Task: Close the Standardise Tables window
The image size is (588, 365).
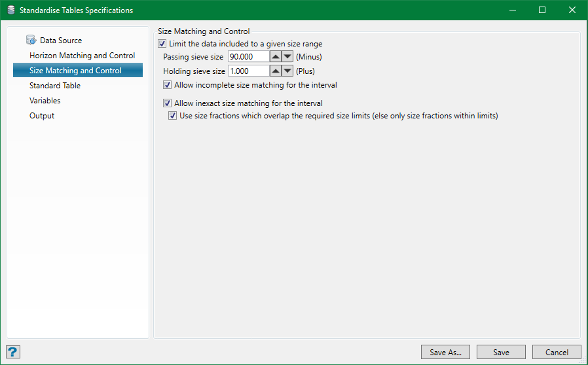Action: click(x=572, y=10)
